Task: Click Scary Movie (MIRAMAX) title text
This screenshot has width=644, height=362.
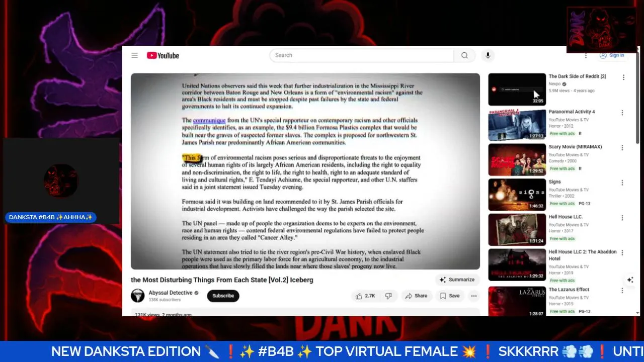Action: tap(575, 147)
